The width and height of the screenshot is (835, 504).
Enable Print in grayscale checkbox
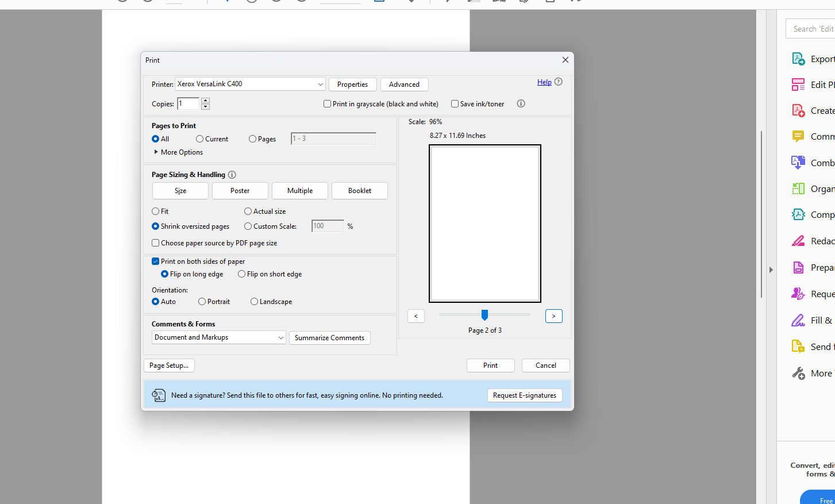coord(328,104)
